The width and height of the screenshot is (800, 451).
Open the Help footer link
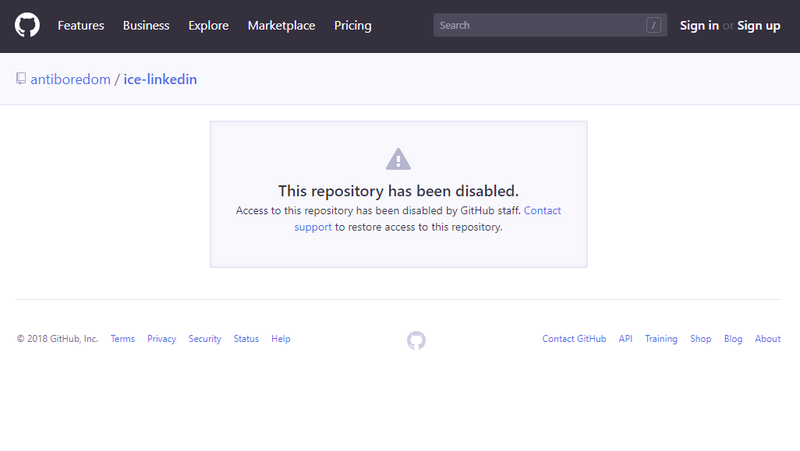tap(281, 339)
